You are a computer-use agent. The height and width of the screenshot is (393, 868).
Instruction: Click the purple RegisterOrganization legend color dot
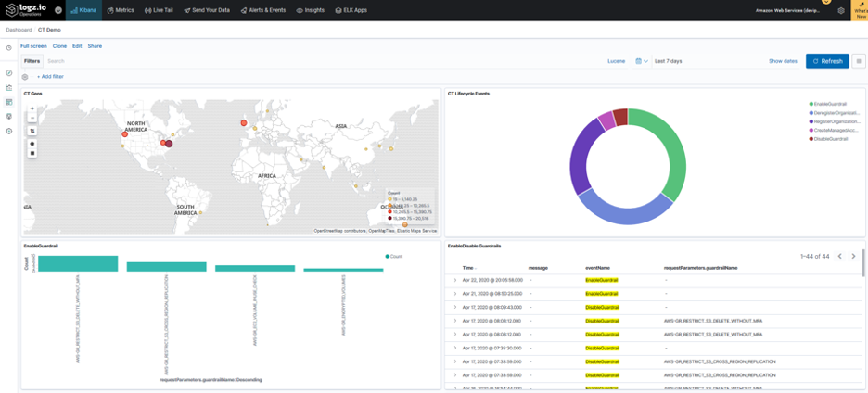point(811,121)
